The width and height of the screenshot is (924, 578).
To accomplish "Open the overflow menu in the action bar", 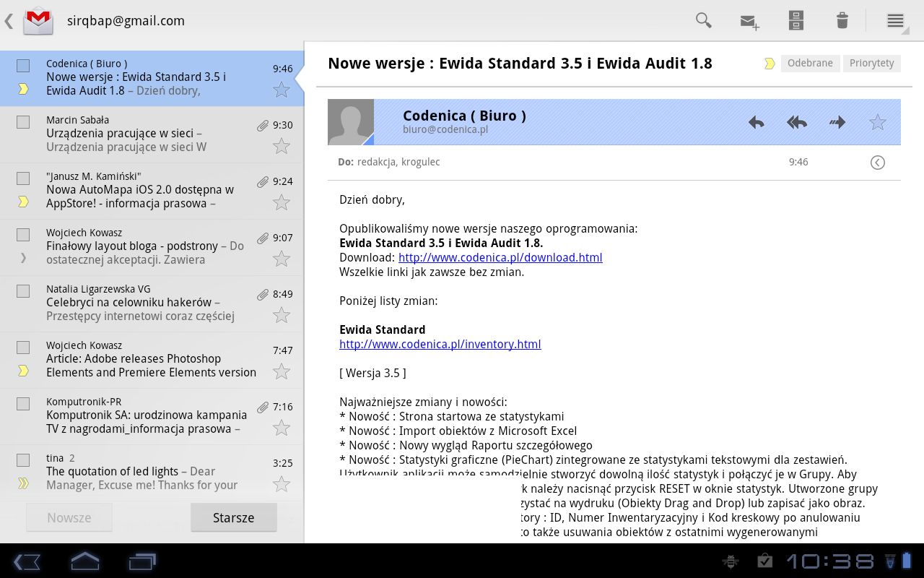I will click(x=895, y=20).
